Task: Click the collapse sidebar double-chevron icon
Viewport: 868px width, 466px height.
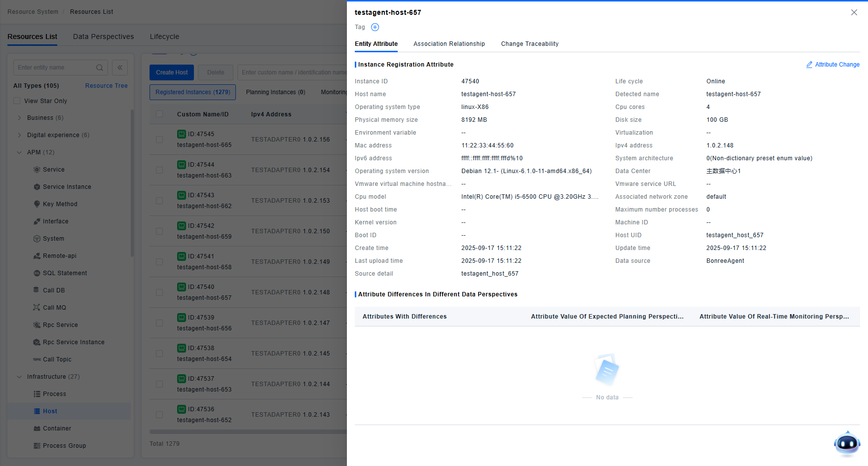Action: coord(120,68)
